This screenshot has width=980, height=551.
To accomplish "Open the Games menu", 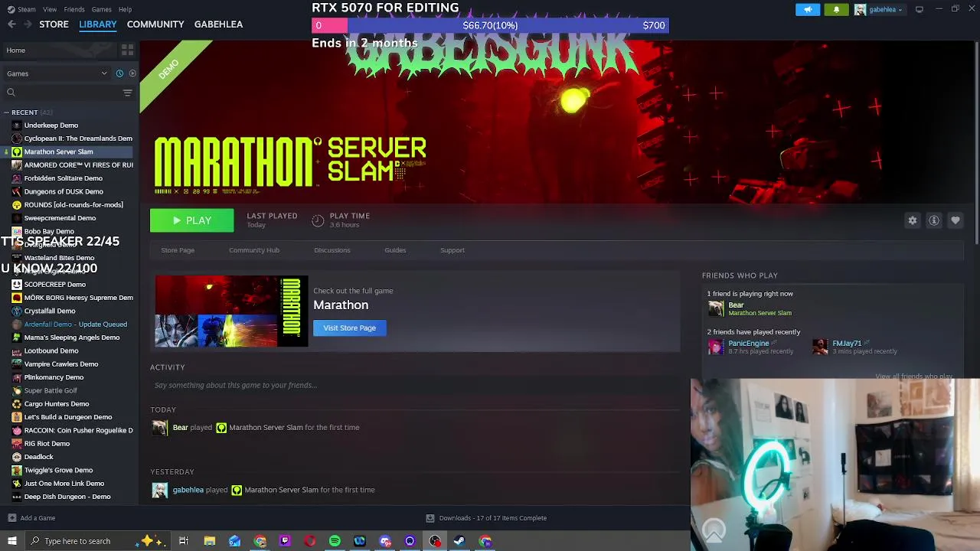I will 101,9.
